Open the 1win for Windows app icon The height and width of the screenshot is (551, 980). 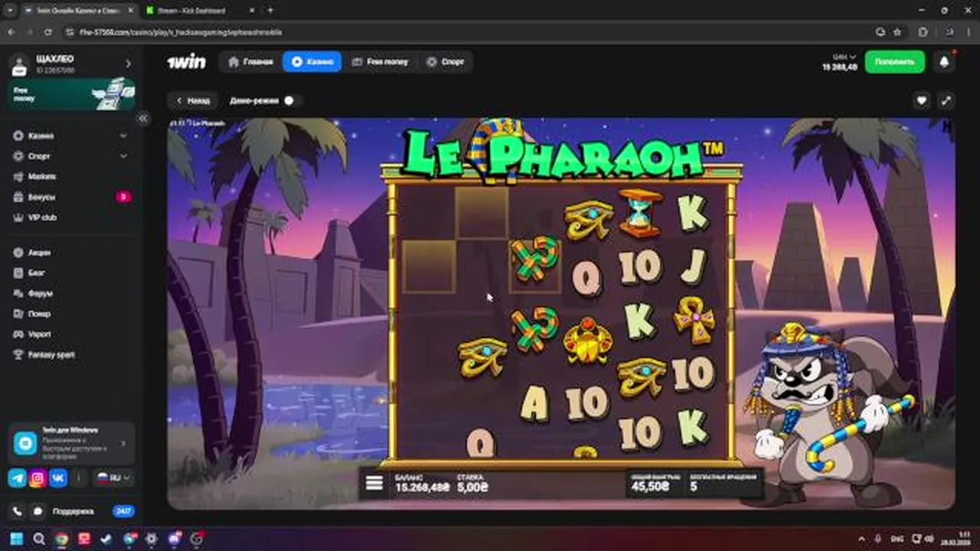(x=25, y=443)
